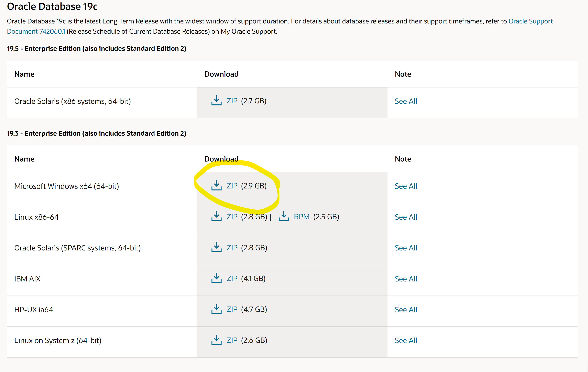Click download icon for HP-UX ia64 ZIP
The height and width of the screenshot is (372, 588).
(216, 309)
